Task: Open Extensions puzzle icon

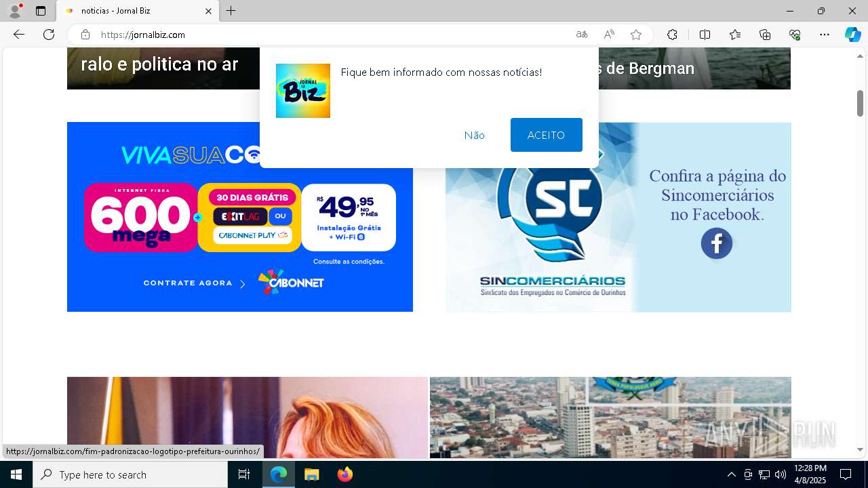Action: (672, 35)
